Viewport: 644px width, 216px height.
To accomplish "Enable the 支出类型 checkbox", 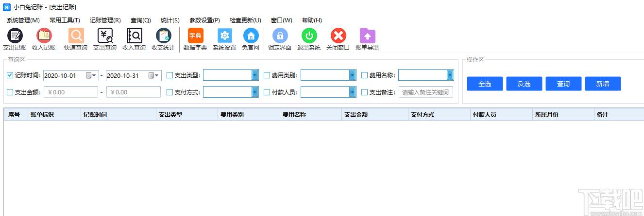I will click(x=169, y=75).
